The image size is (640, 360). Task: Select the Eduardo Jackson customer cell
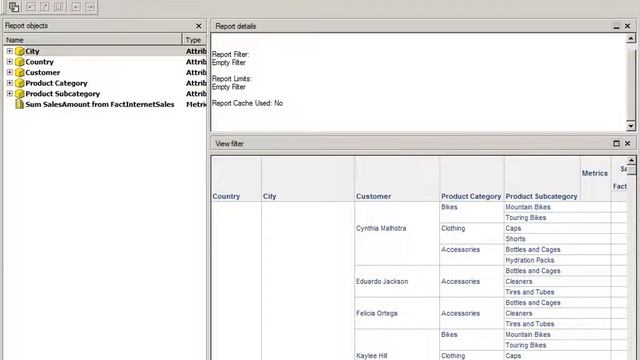click(397, 281)
